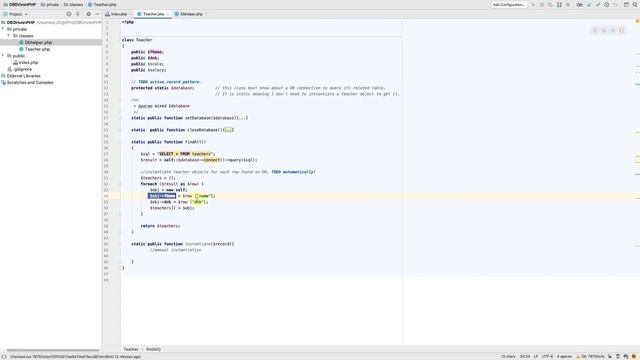Toggle tool window bars icon at bottom-left
The width and height of the screenshot is (640, 360).
[4, 357]
